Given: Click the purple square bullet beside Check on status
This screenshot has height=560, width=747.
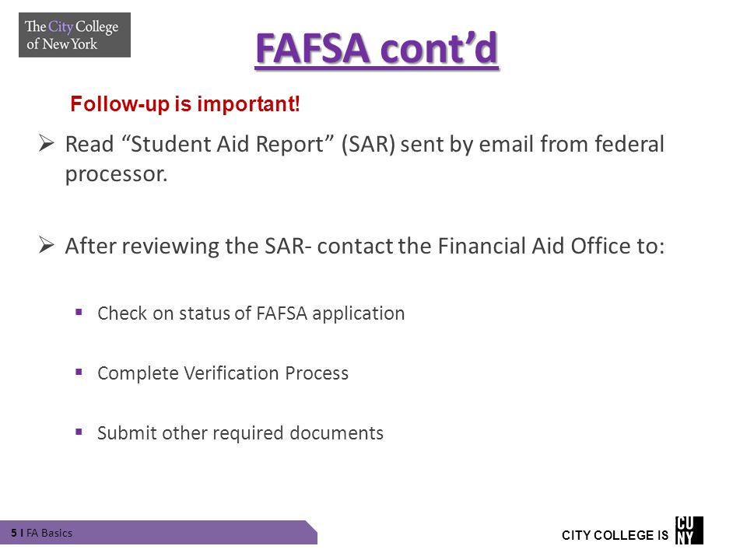Looking at the screenshot, I should coord(79,313).
